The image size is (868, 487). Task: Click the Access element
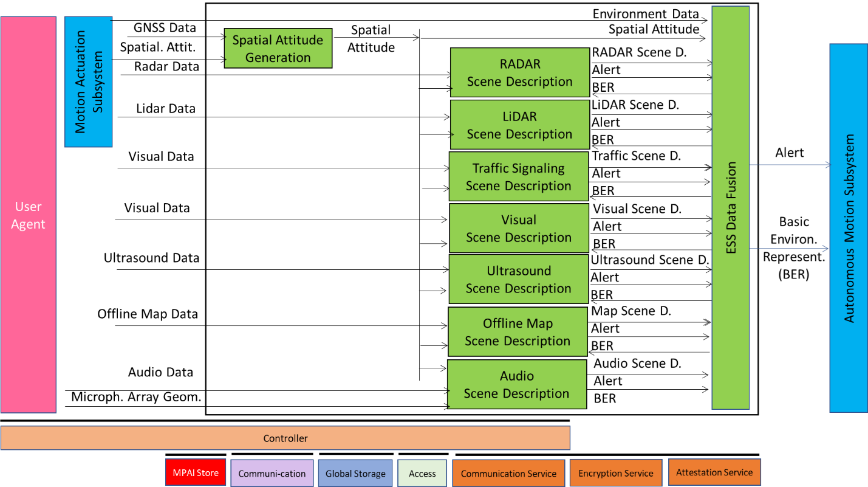tap(422, 472)
